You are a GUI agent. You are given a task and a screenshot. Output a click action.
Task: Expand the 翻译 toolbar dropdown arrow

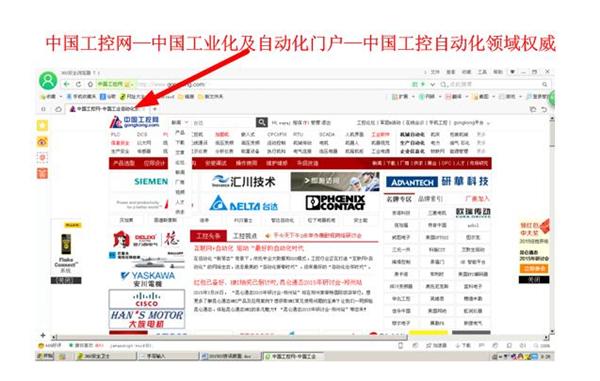[467, 97]
